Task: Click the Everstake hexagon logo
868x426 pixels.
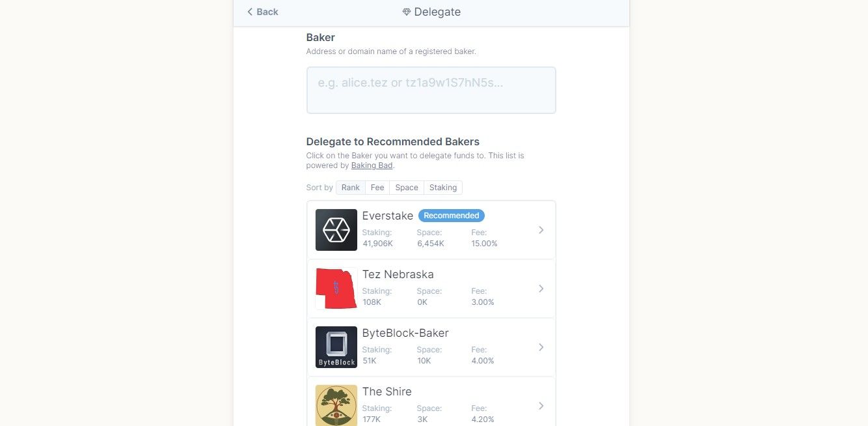Action: [336, 230]
